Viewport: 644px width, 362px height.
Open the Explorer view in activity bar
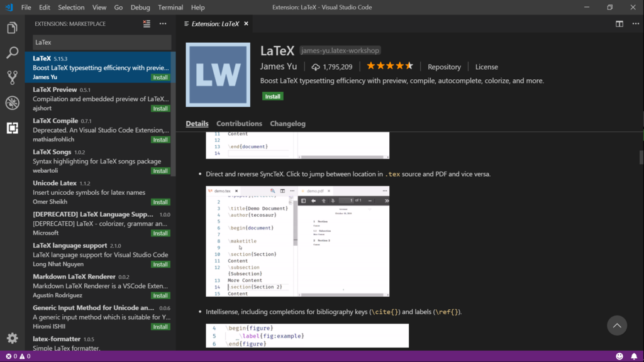coord(13,28)
